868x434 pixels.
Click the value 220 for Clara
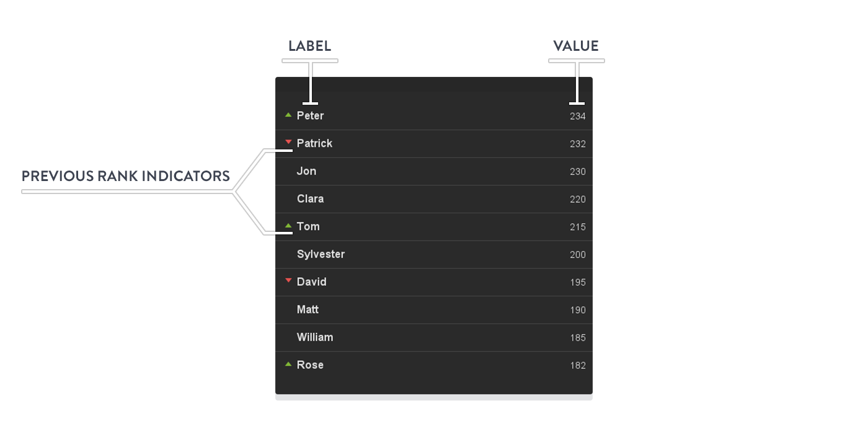pos(578,199)
